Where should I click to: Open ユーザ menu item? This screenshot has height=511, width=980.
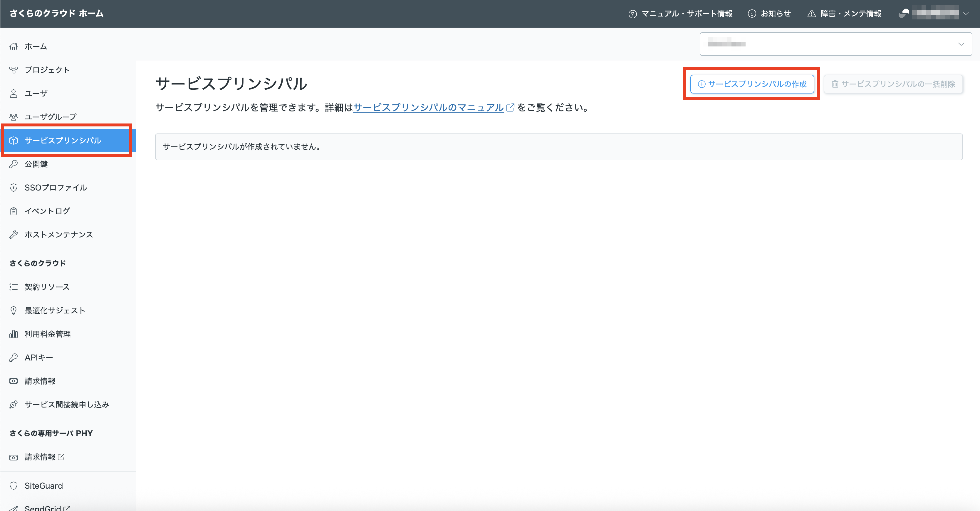[68, 94]
